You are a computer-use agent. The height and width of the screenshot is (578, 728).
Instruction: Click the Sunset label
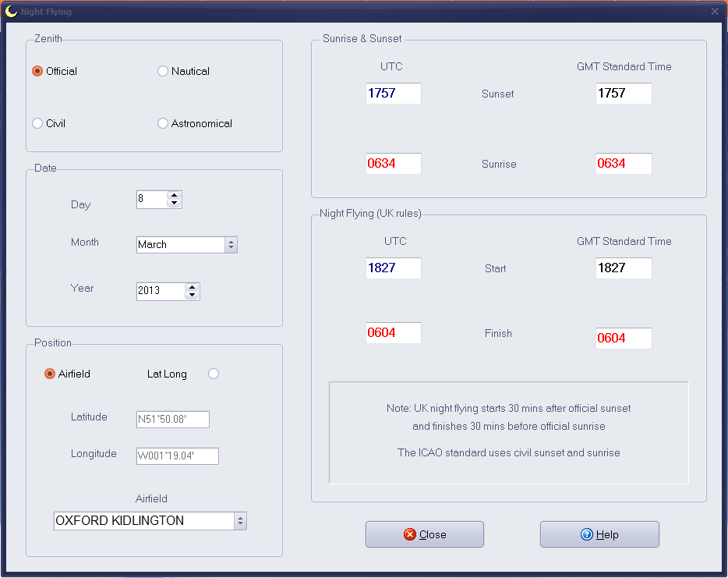pos(498,94)
